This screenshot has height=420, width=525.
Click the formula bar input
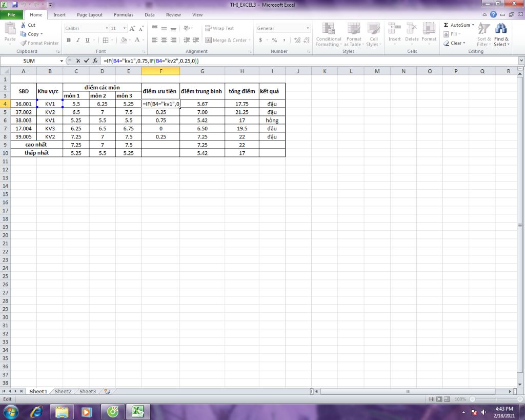pyautogui.click(x=309, y=61)
